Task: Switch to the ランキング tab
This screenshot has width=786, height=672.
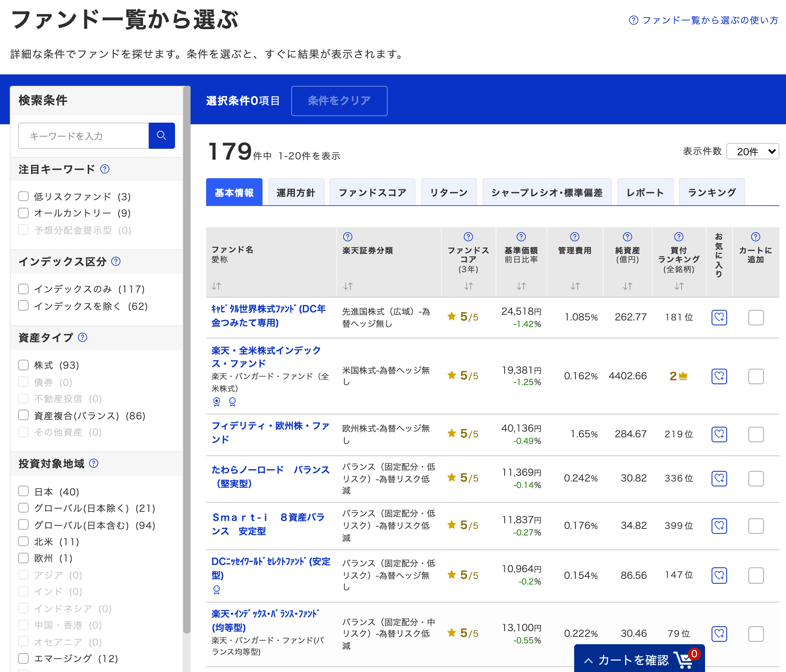Action: tap(712, 192)
